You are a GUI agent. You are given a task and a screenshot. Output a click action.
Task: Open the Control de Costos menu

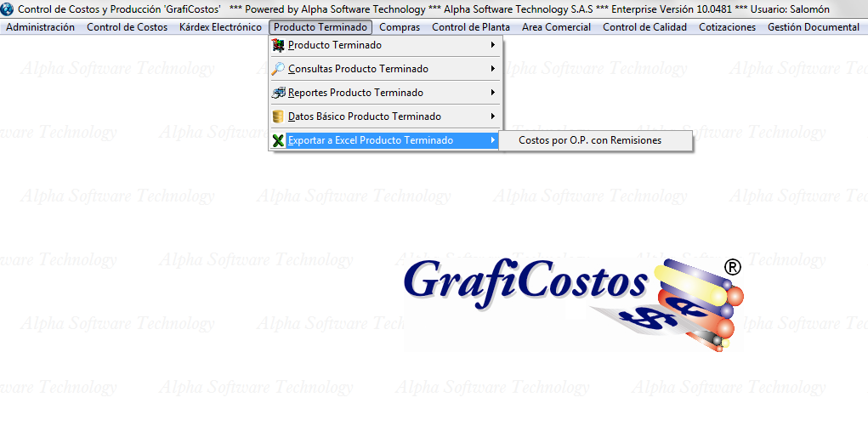[x=127, y=27]
